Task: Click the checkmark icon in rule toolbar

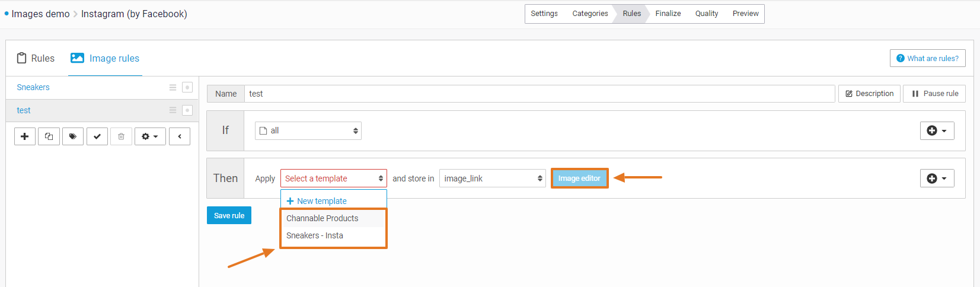Action: tap(97, 136)
